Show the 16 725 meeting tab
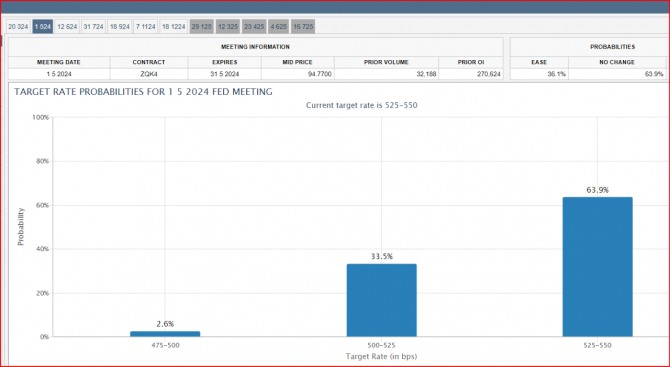 [x=303, y=26]
